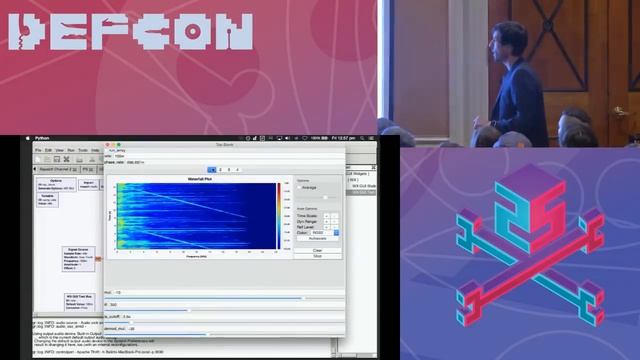640x360 pixels.
Task: Click the Stop button
Action: (x=318, y=256)
